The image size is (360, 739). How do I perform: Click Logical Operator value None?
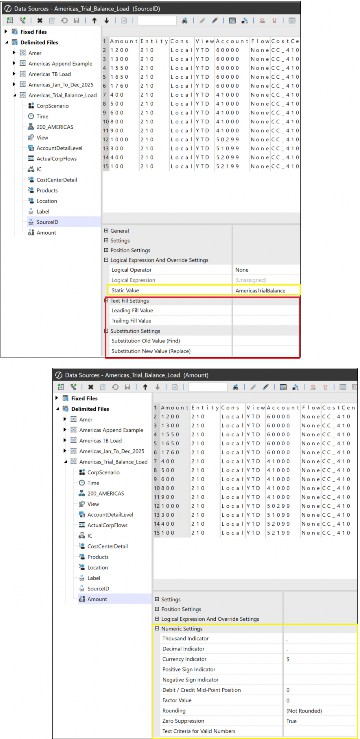tap(266, 271)
